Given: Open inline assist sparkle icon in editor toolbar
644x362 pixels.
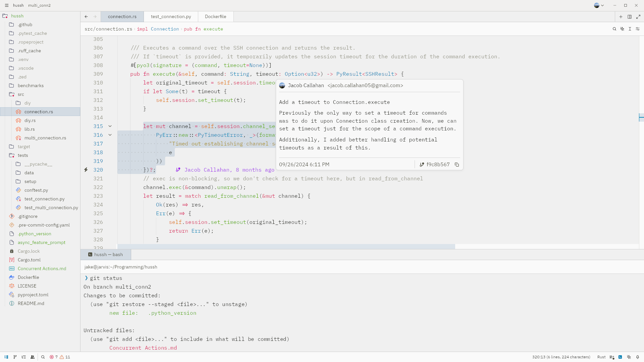Looking at the screenshot, I should [x=622, y=29].
